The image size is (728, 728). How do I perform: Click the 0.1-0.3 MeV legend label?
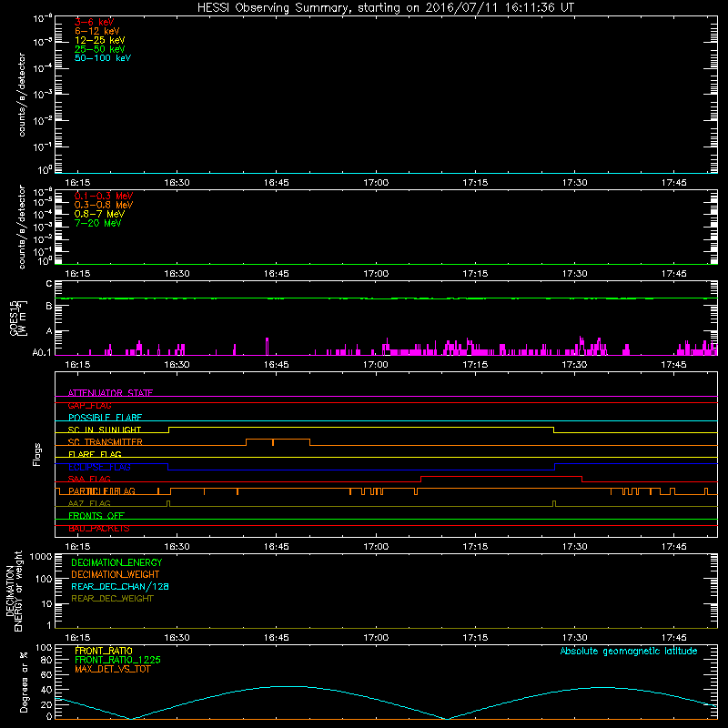[x=104, y=196]
